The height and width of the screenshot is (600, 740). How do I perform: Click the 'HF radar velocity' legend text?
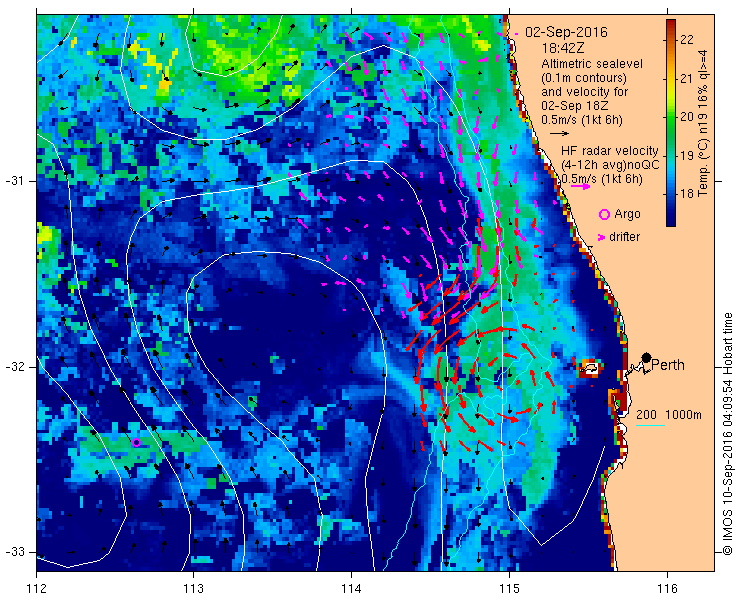coord(610,151)
